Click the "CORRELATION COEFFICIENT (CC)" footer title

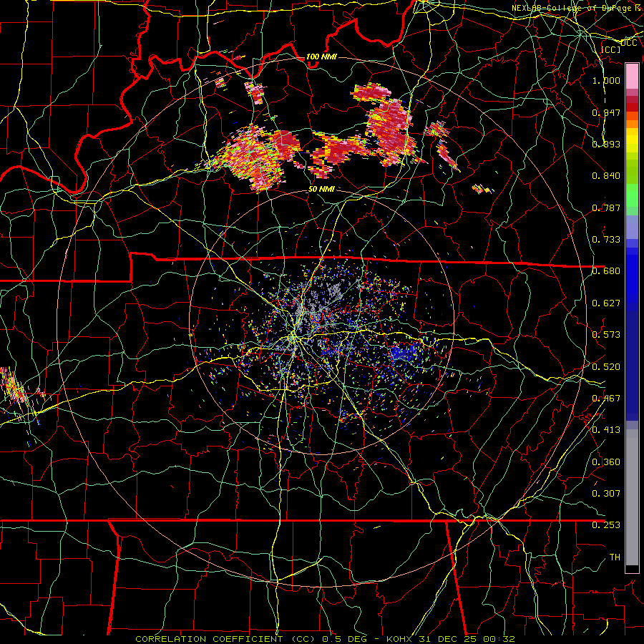pyautogui.click(x=225, y=639)
